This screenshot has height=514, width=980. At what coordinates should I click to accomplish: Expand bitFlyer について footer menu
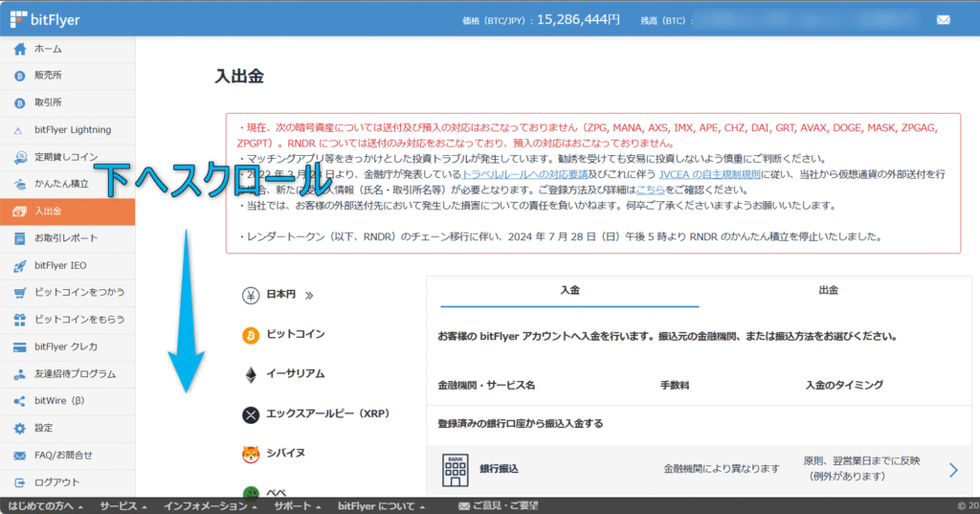coord(381,506)
